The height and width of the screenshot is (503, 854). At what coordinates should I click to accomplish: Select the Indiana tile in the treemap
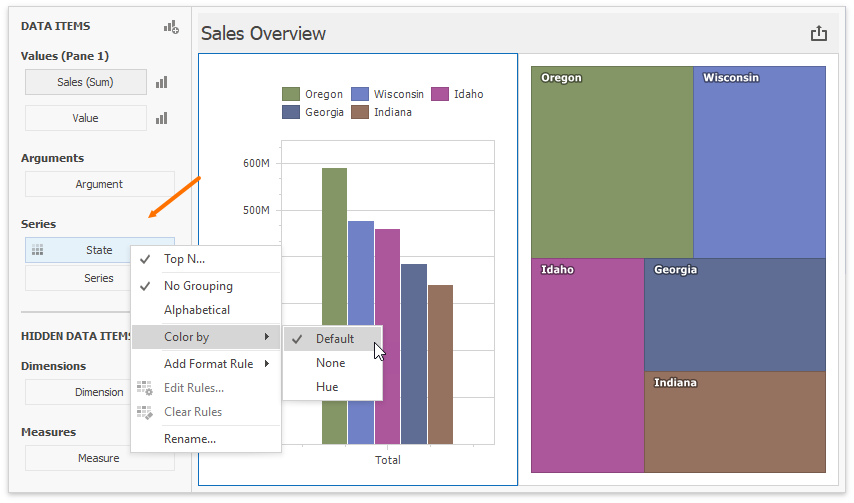pyautogui.click(x=734, y=422)
